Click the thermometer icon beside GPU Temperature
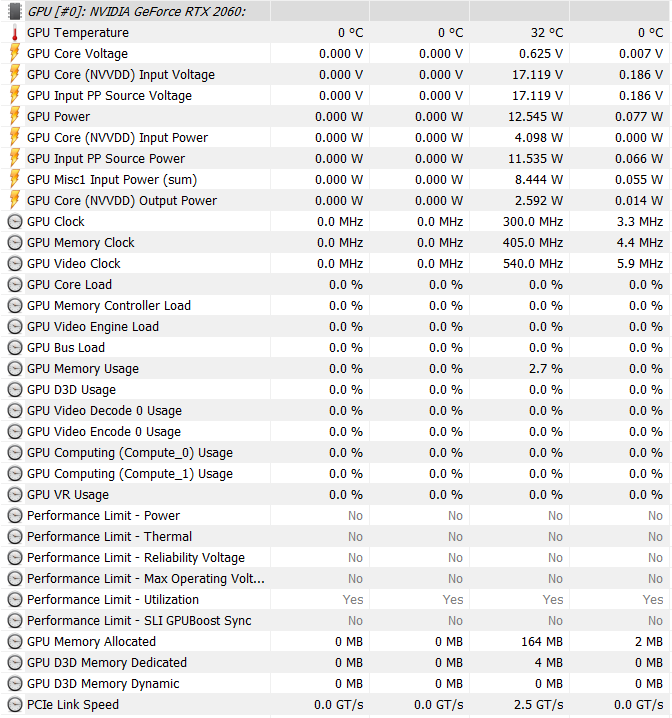The image size is (672, 718). tap(15, 33)
